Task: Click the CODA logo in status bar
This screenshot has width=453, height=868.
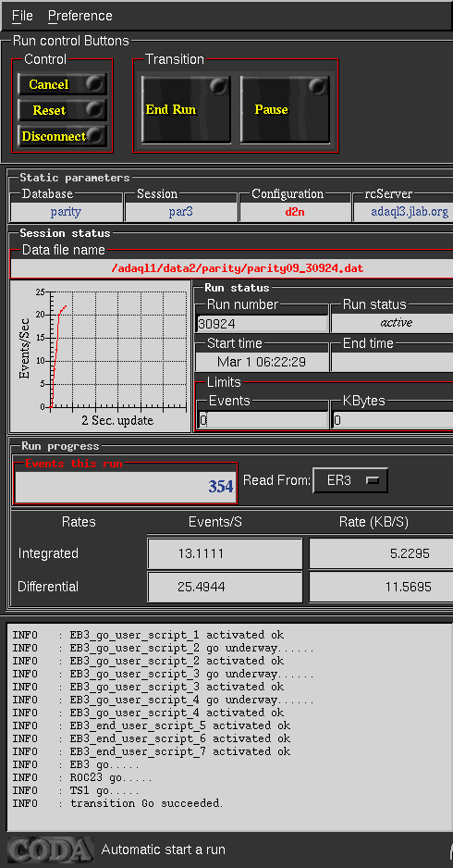Action: coord(50,849)
